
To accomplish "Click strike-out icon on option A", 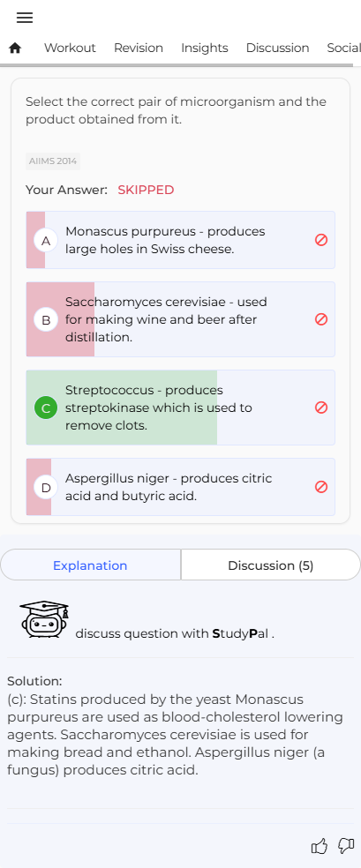I will click(321, 240).
